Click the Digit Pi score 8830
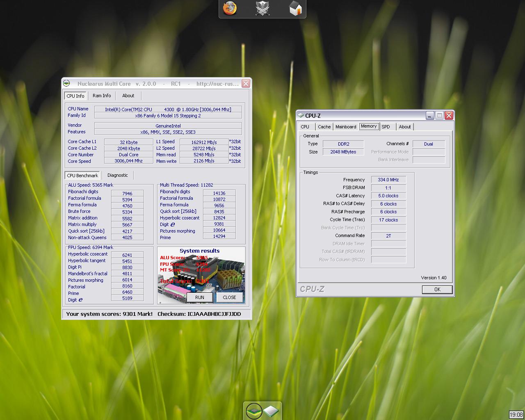 (128, 267)
